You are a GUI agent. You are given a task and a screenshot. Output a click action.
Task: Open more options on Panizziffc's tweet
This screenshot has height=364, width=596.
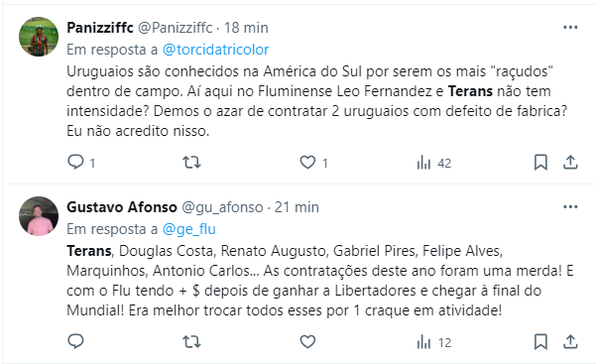570,28
